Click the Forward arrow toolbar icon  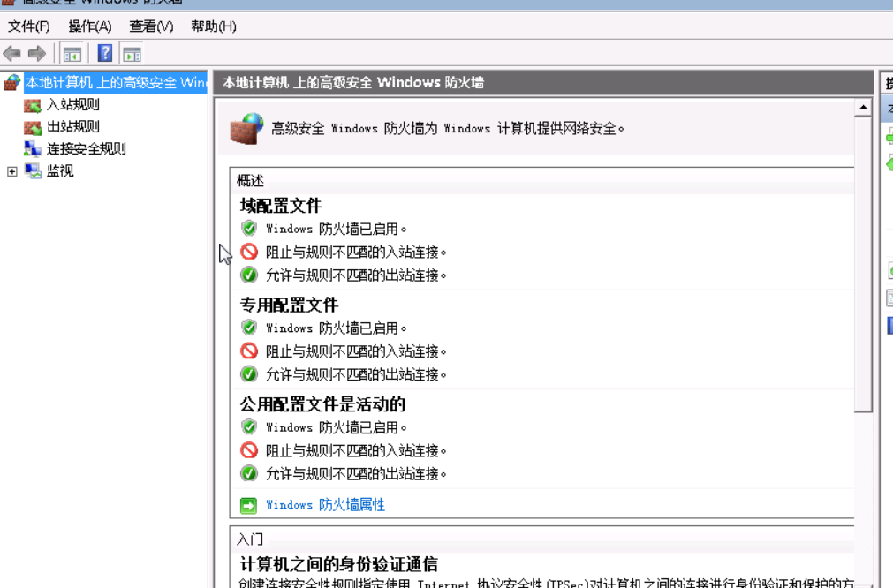pyautogui.click(x=37, y=54)
